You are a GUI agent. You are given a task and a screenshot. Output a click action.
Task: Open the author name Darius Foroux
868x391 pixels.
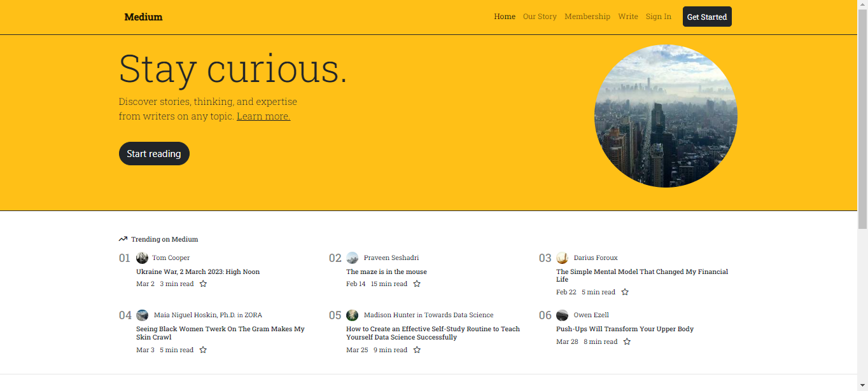click(x=596, y=257)
